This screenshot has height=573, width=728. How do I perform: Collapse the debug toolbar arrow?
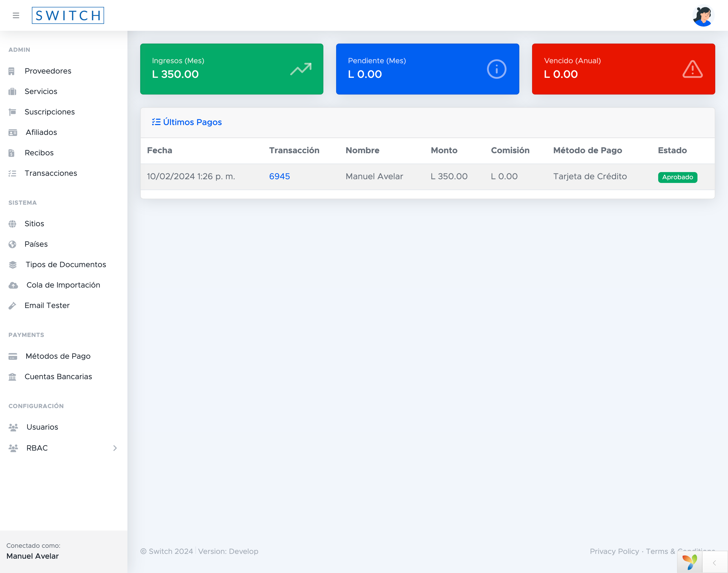pos(714,563)
